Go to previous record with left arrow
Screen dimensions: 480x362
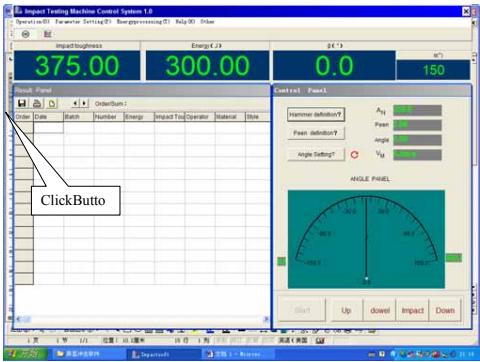click(x=76, y=103)
